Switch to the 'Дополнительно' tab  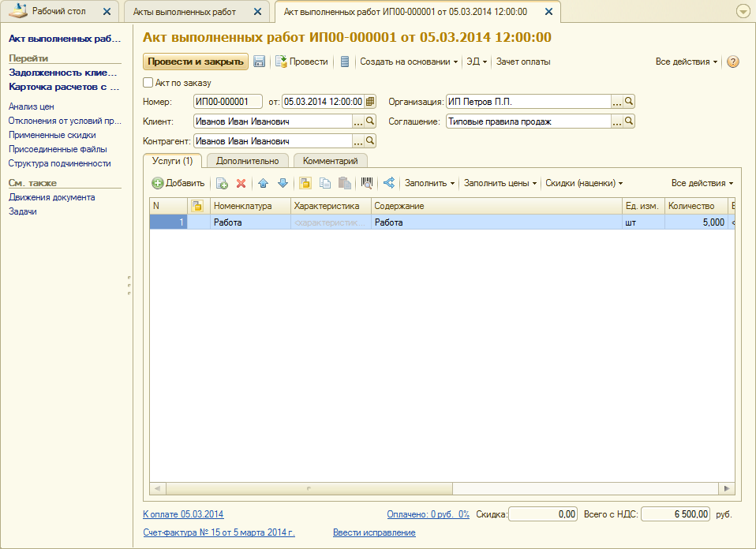click(248, 161)
